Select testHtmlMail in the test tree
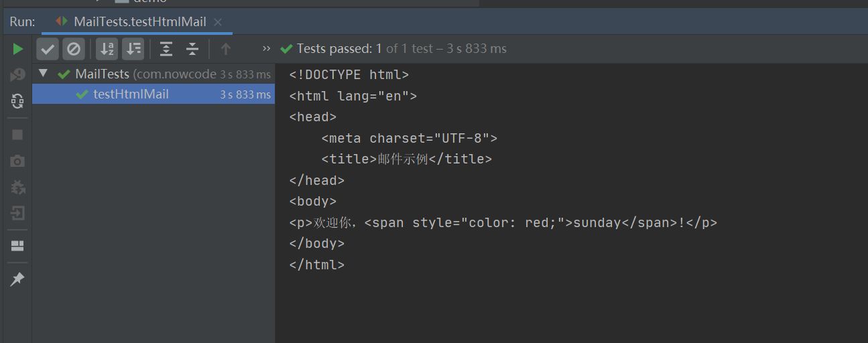Image resolution: width=868 pixels, height=343 pixels. 131,94
